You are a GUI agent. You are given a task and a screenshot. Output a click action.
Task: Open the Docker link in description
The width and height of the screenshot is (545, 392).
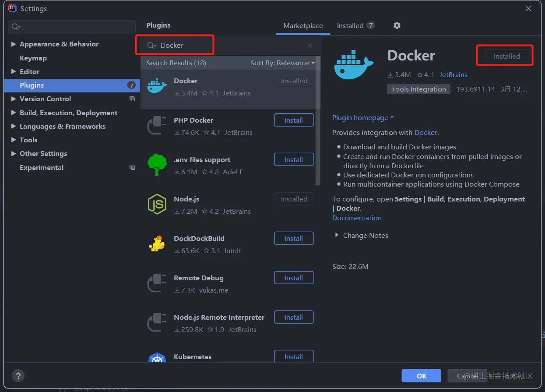click(x=425, y=132)
